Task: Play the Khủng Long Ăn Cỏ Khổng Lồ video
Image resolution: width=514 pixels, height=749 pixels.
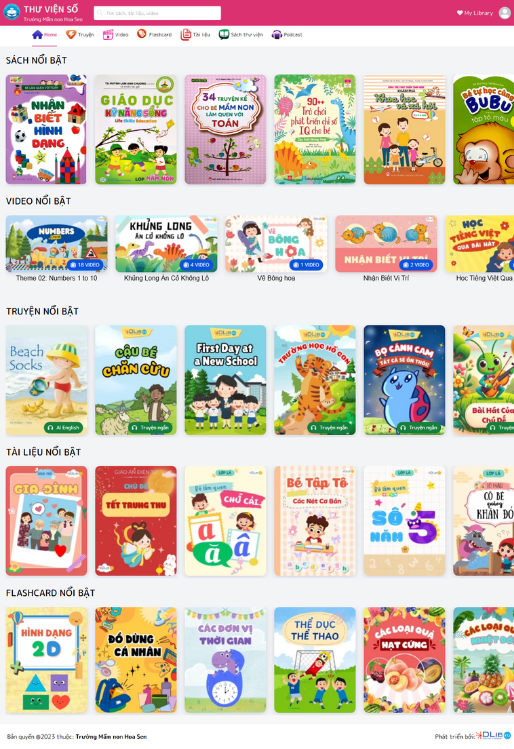Action: click(x=166, y=244)
